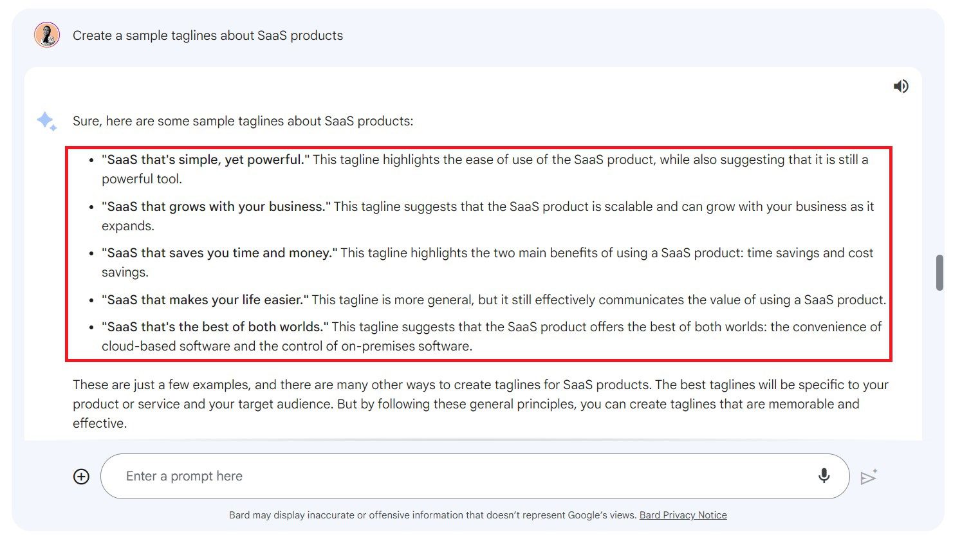
Task: Click the user prompt about SaaS taglines
Action: (x=207, y=35)
